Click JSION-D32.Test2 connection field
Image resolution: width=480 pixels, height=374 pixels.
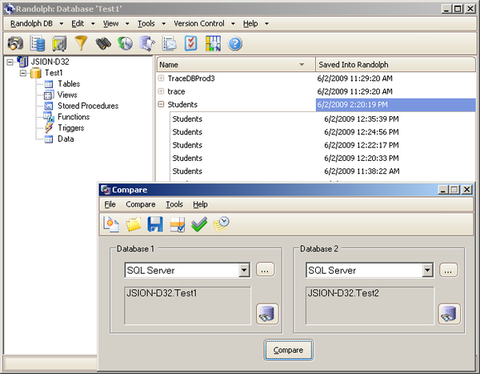pos(370,305)
